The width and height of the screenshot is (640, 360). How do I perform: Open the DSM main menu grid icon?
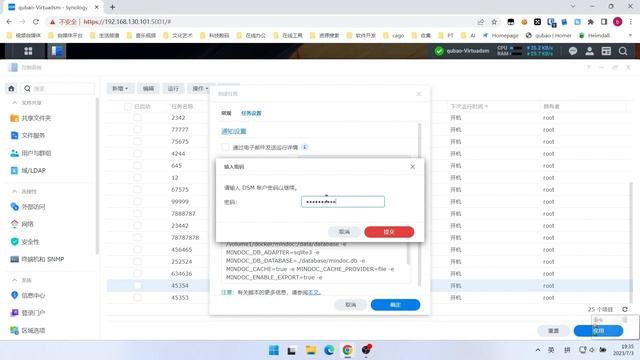tap(28, 51)
